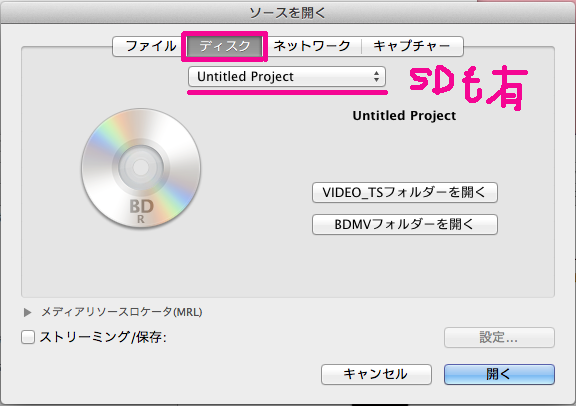
Task: Enable the ストリーミング/保存 checkbox
Action: [x=28, y=337]
